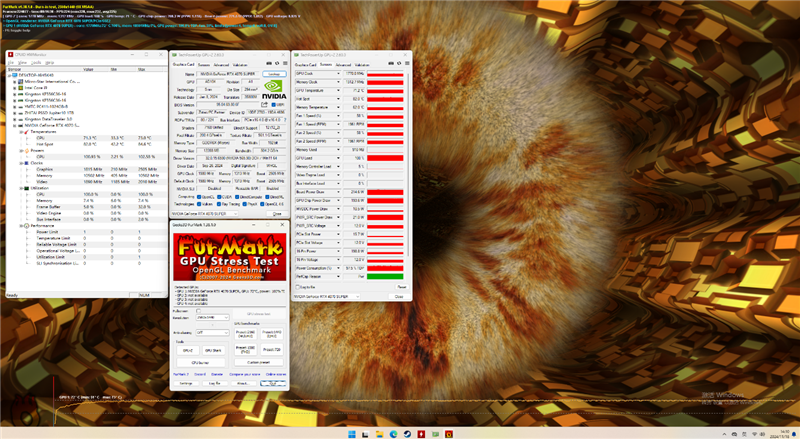Screen dimensions: 800x439
Task: Click the GPU-Z Sensors window vertical scrollbar
Action: pyautogui.click(x=407, y=163)
